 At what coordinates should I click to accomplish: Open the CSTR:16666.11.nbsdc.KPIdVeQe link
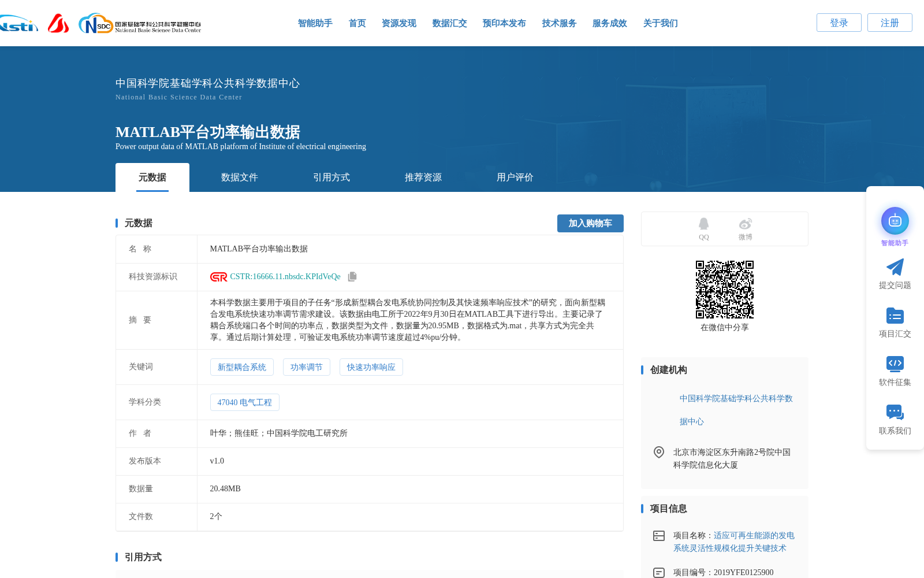click(x=285, y=277)
